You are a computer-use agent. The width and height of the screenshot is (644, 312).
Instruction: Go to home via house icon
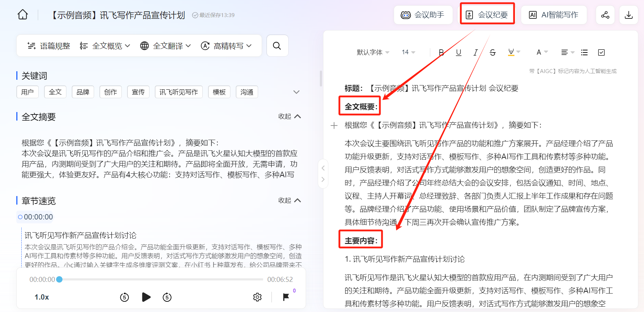point(23,15)
